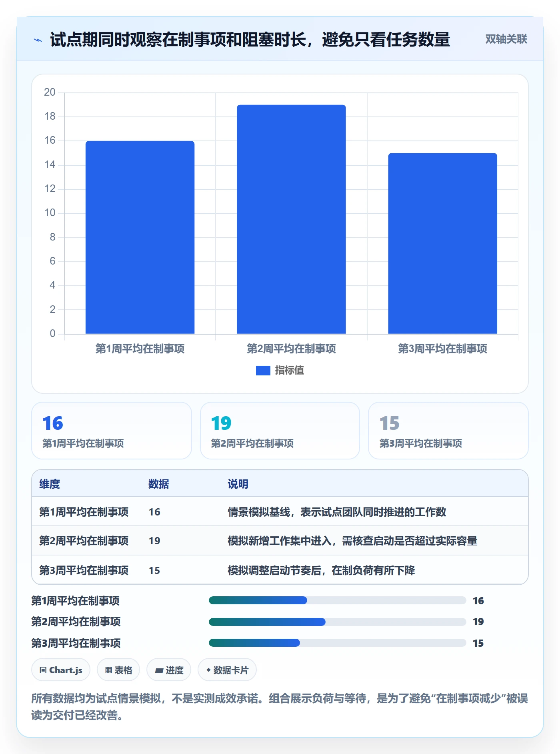Click the description starting with 模拟调整启动节奏后
Viewport: 560px width, 754px height.
(321, 570)
